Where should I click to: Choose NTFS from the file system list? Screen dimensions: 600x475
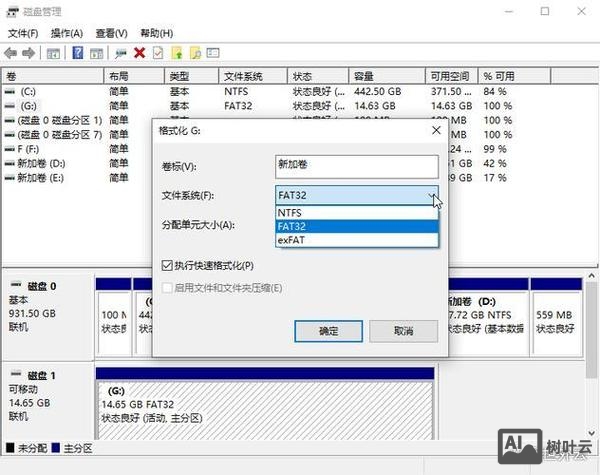[357, 212]
